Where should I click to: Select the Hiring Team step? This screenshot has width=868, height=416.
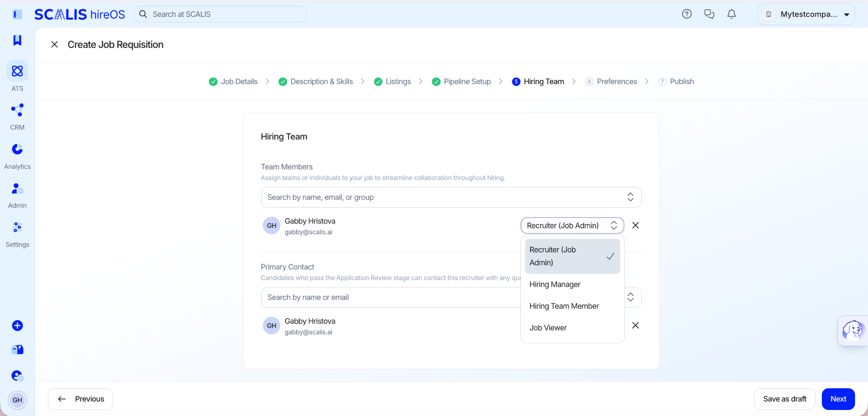click(538, 82)
